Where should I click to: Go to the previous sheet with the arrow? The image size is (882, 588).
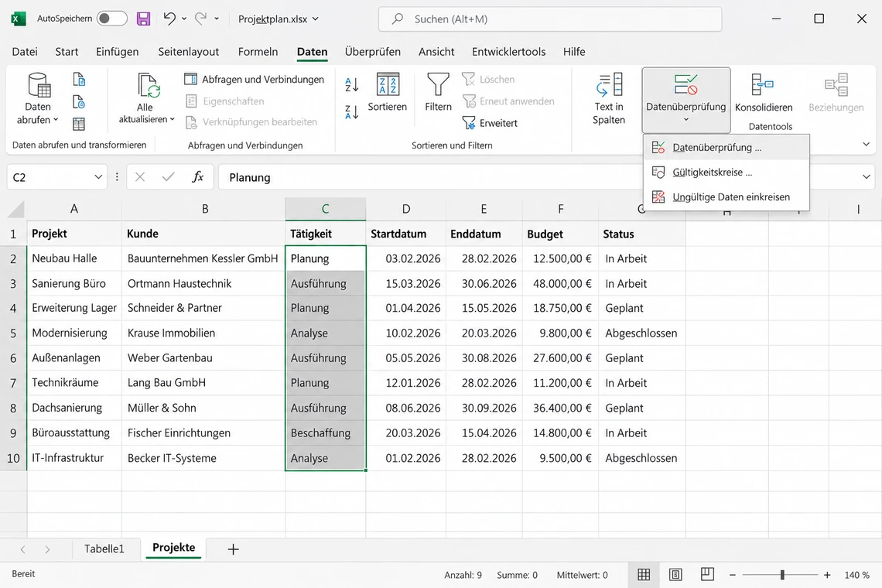coord(22,549)
